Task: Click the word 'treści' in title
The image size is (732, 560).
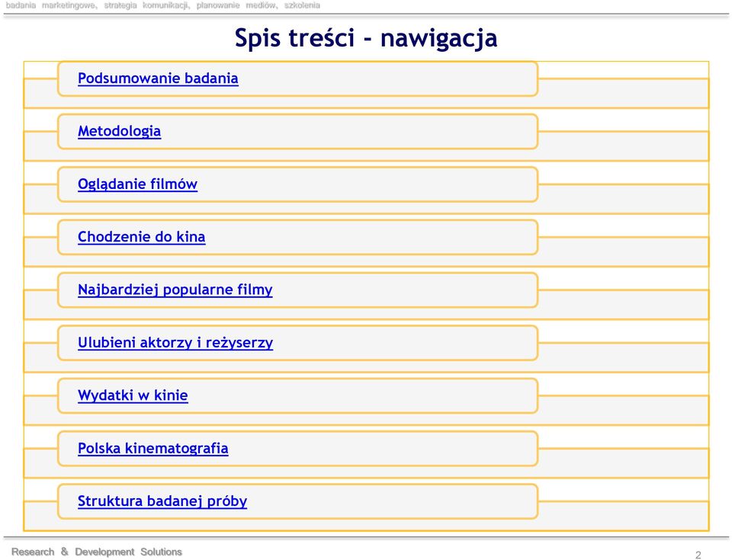Action: pyautogui.click(x=322, y=38)
